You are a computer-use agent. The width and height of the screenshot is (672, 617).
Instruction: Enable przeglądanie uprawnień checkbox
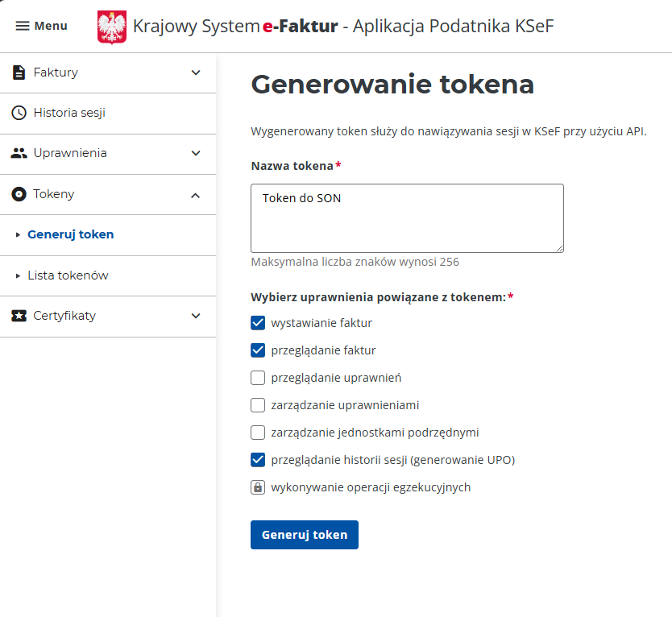[258, 378]
